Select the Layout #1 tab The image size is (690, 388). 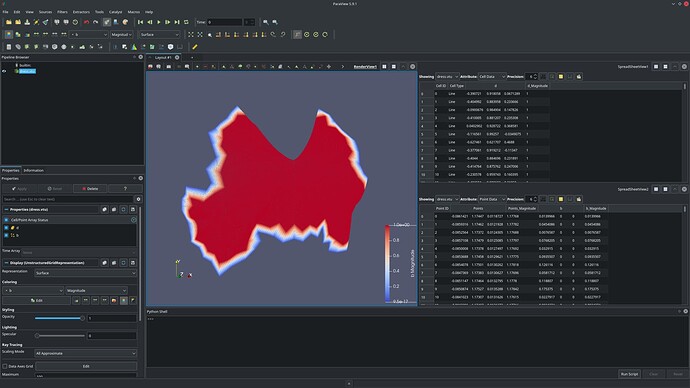coord(163,57)
